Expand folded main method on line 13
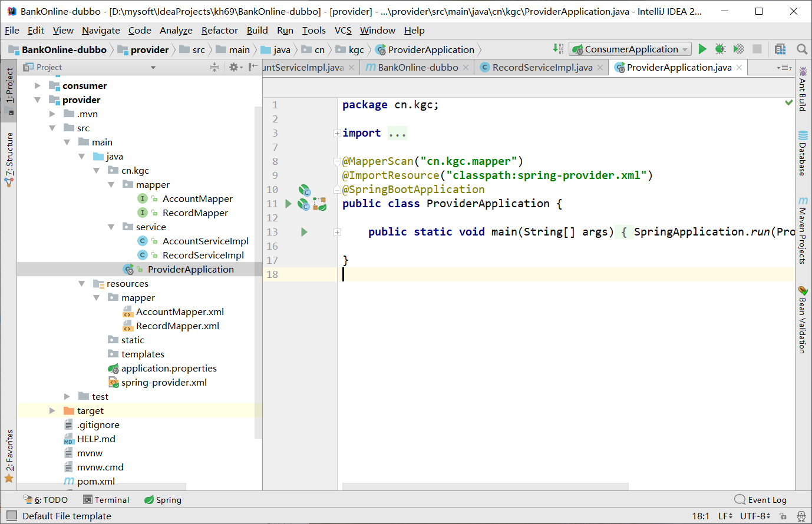812x524 pixels. pyautogui.click(x=337, y=232)
